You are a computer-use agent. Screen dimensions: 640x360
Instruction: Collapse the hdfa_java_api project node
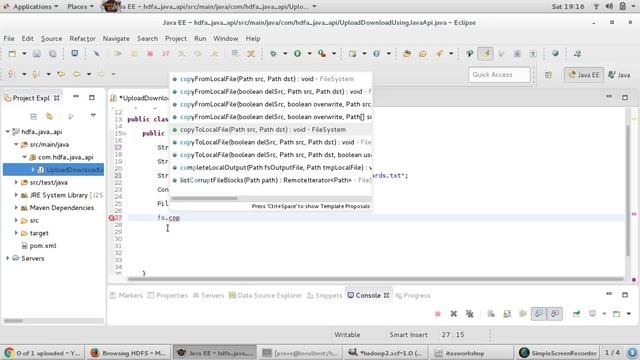(8, 132)
